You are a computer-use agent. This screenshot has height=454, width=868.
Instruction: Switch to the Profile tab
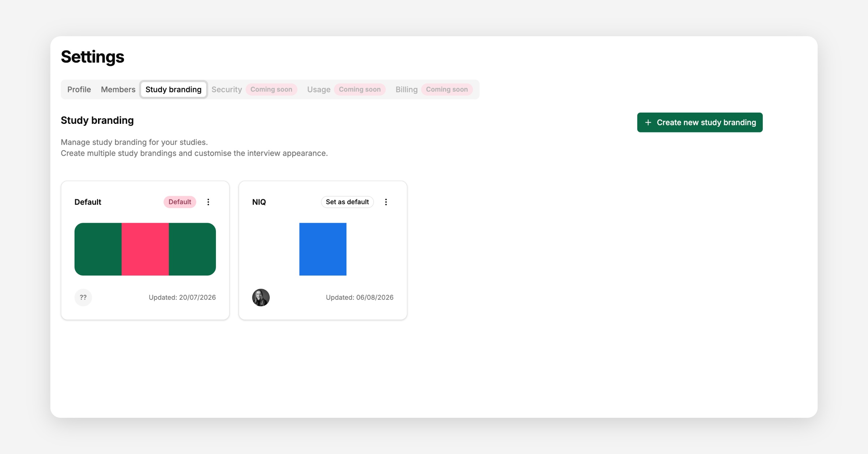tap(79, 89)
